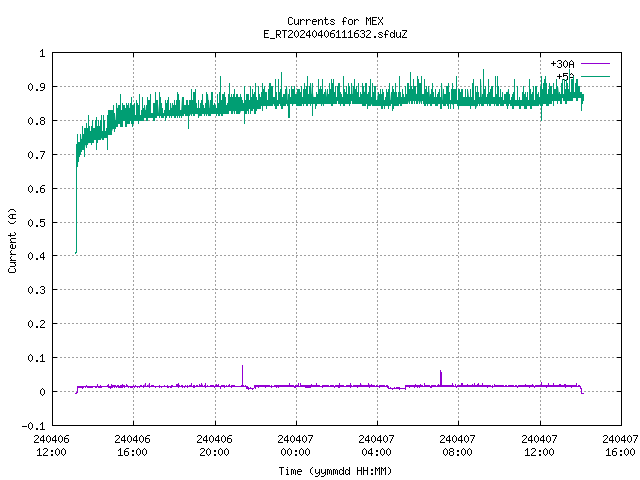Click the tallest purple spike near 21:20
The width and height of the screenshot is (640, 480).
tap(242, 375)
